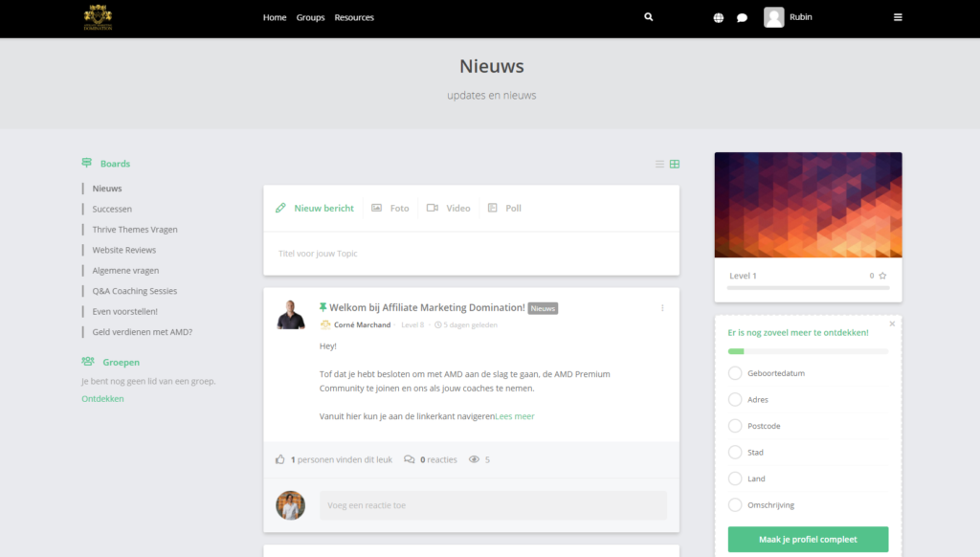The image size is (980, 557).
Task: Click the Nieuws tag badge on post
Action: 543,308
